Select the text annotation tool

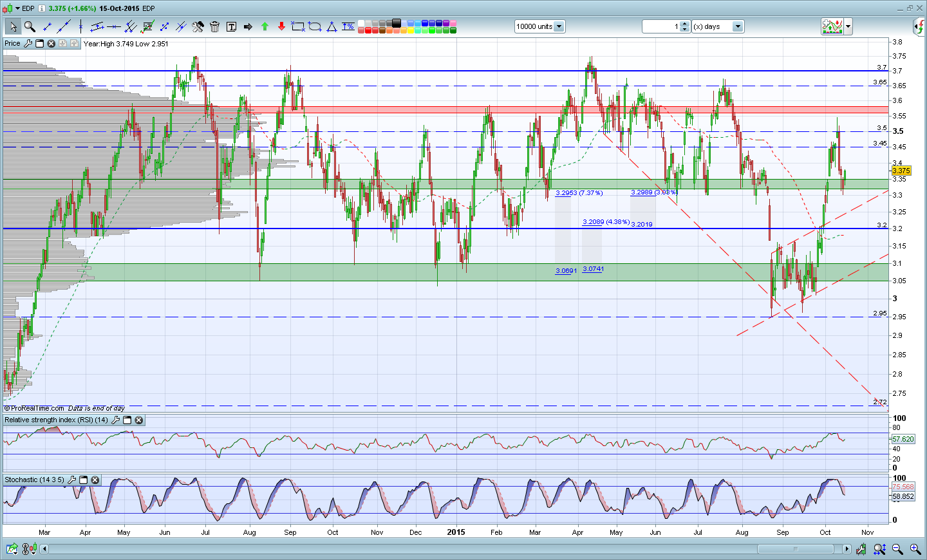(x=231, y=26)
